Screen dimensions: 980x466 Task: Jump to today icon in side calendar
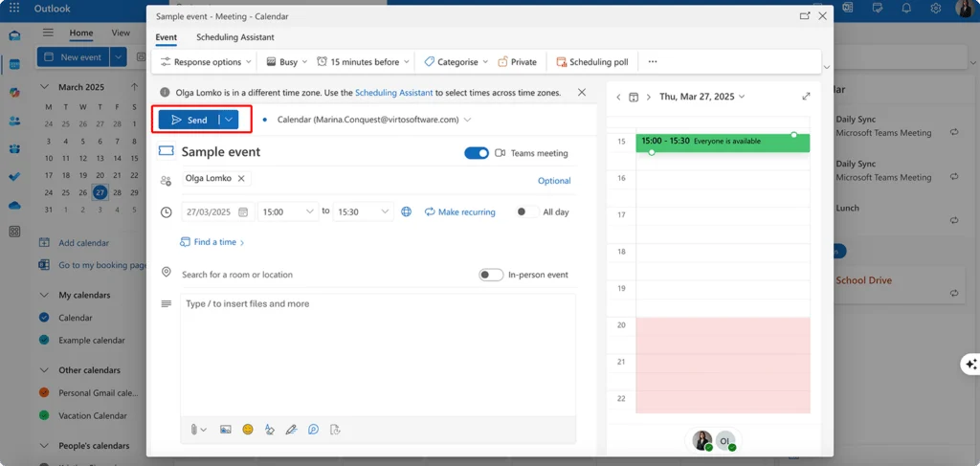click(x=634, y=97)
